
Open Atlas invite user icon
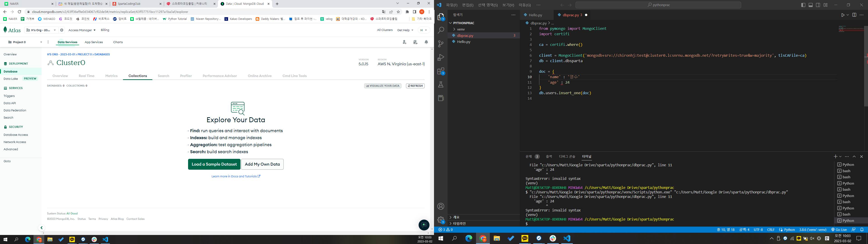[x=404, y=42]
